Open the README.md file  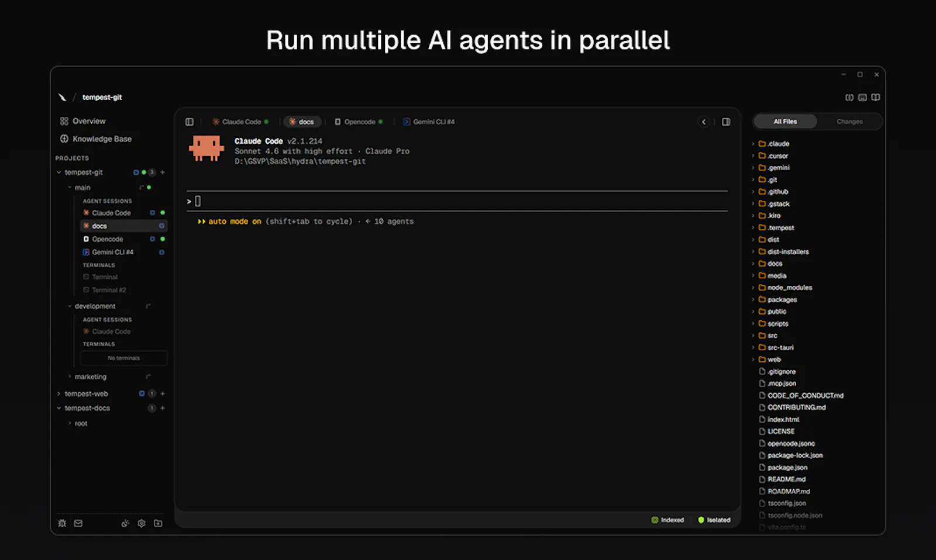pos(783,479)
